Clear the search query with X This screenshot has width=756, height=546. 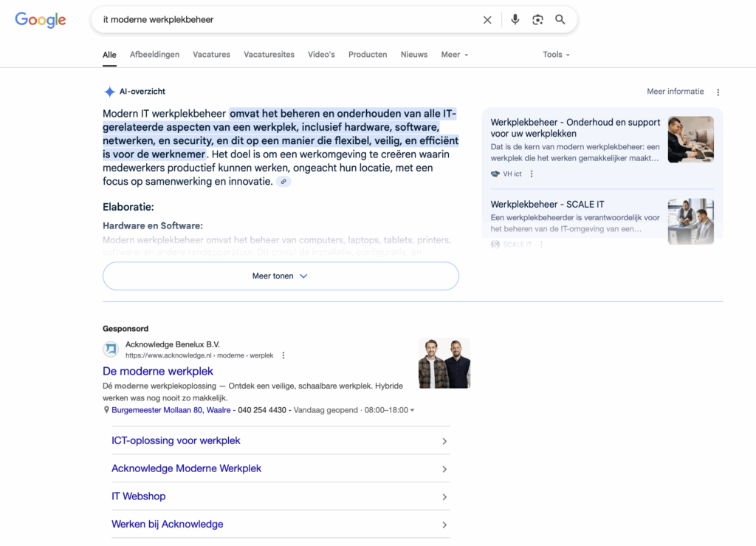(487, 20)
